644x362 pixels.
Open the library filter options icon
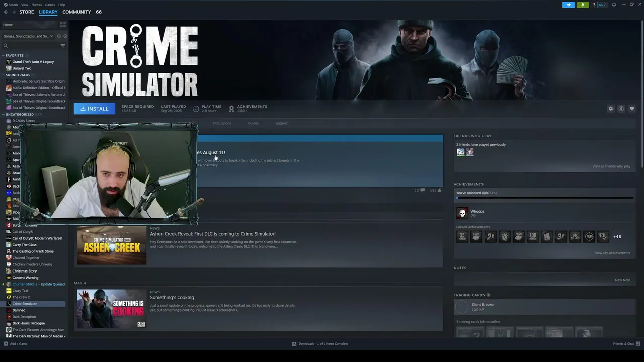click(x=63, y=46)
